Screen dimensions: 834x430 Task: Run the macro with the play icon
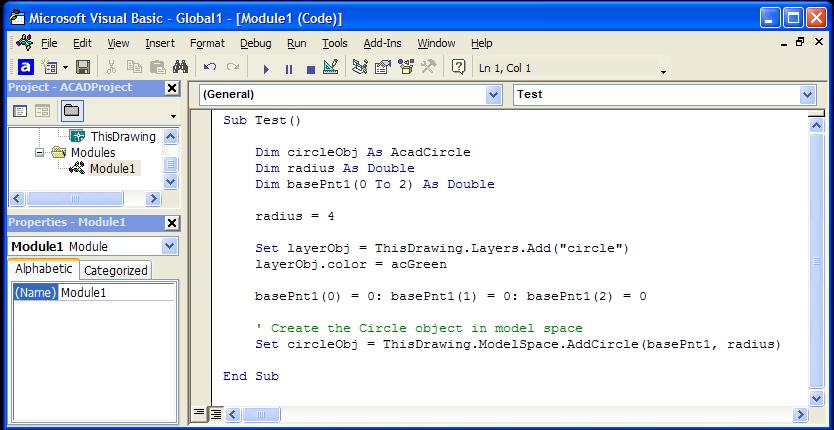point(266,69)
